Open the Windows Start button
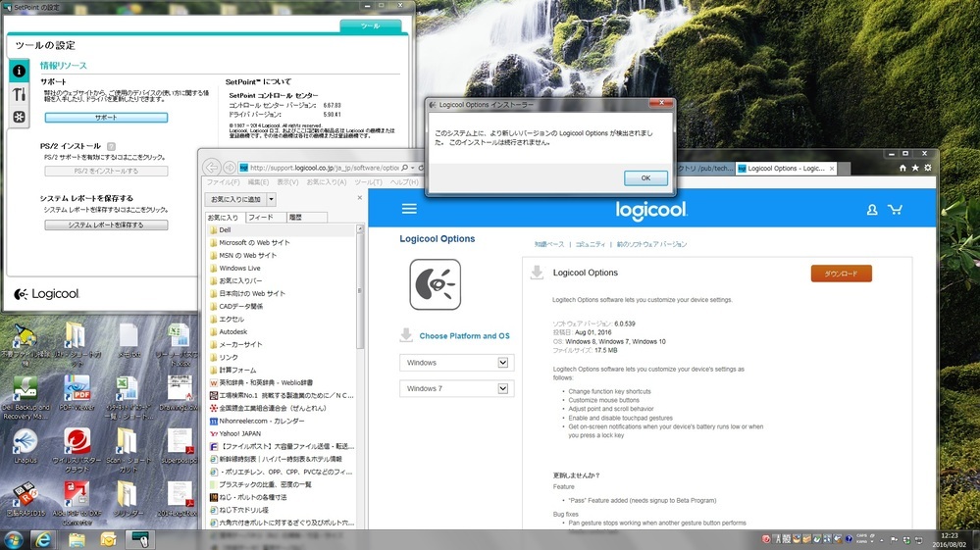Image resolution: width=980 pixels, height=550 pixels. click(13, 539)
